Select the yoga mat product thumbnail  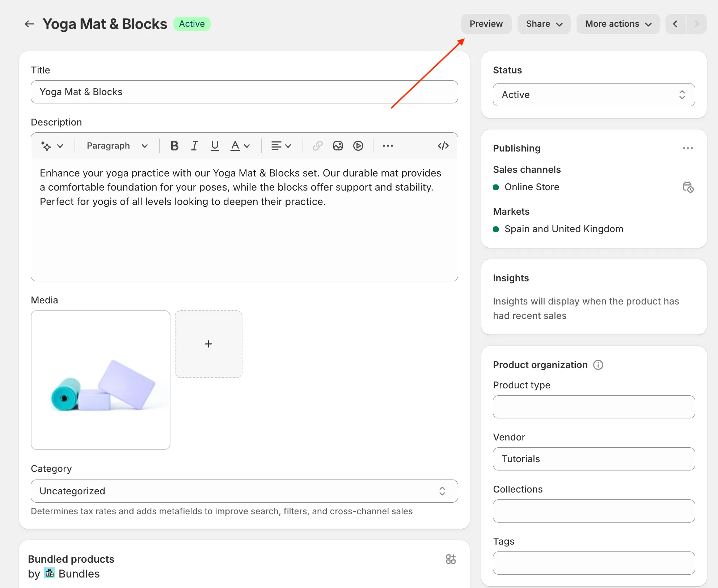(x=101, y=380)
